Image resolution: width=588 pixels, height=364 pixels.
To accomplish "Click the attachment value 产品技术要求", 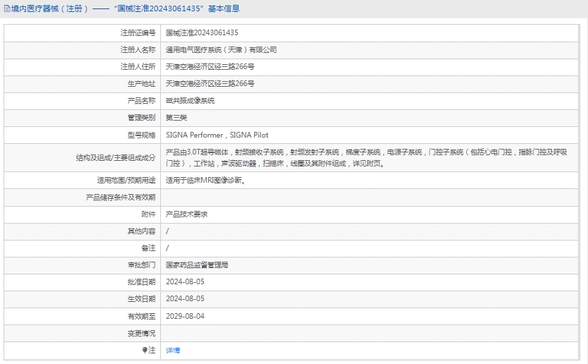I will 186,214.
